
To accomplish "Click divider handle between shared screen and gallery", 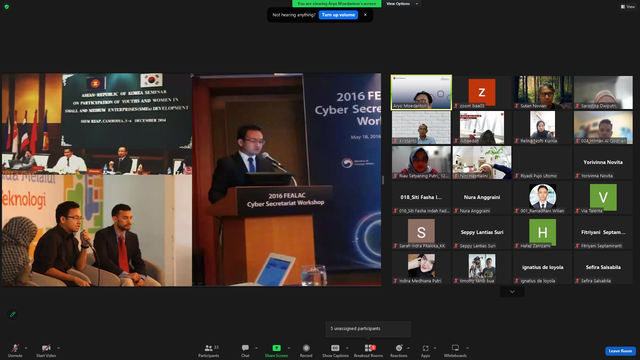I will tap(383, 180).
